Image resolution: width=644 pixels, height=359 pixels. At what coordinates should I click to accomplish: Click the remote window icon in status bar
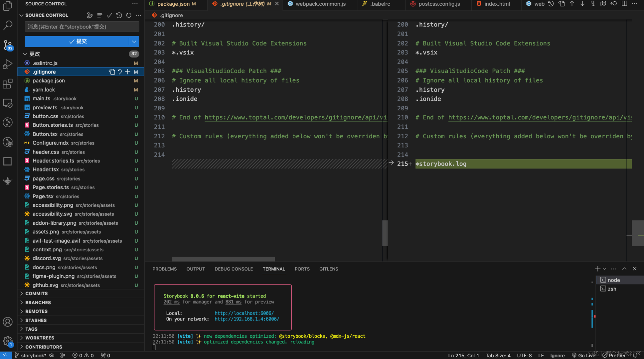pyautogui.click(x=5, y=355)
